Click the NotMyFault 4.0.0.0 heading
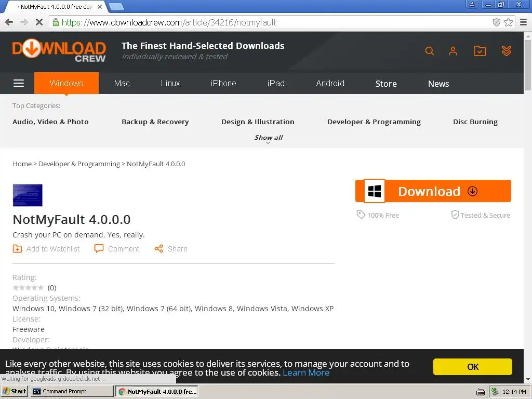532x399 pixels. click(x=72, y=220)
